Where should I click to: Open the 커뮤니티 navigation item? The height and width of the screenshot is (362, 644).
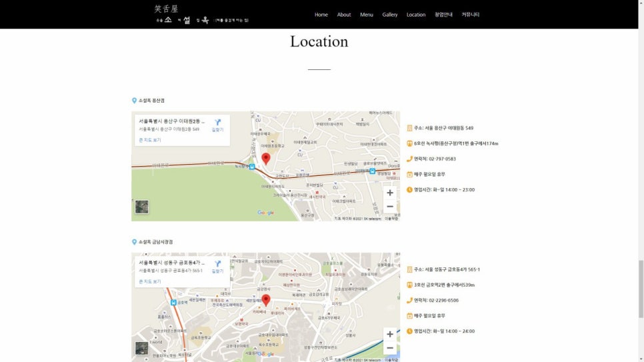(471, 15)
